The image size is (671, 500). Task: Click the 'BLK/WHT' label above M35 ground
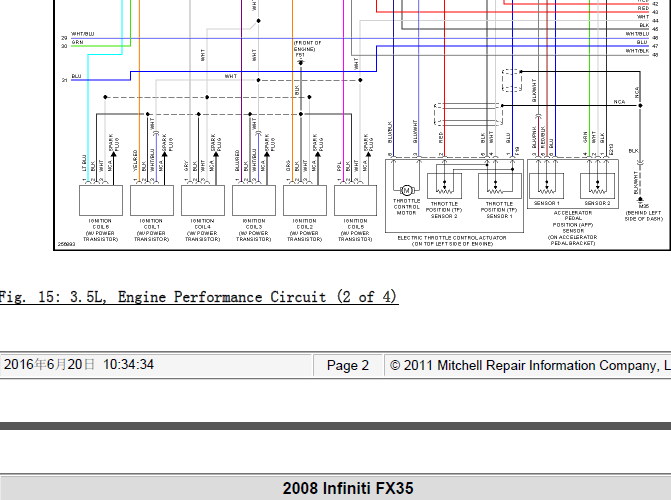[x=636, y=182]
